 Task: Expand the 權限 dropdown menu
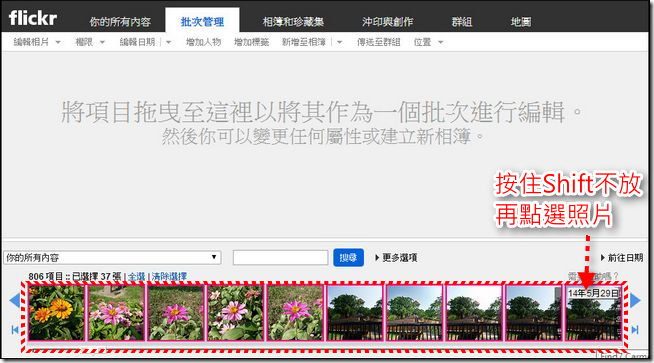[x=90, y=42]
